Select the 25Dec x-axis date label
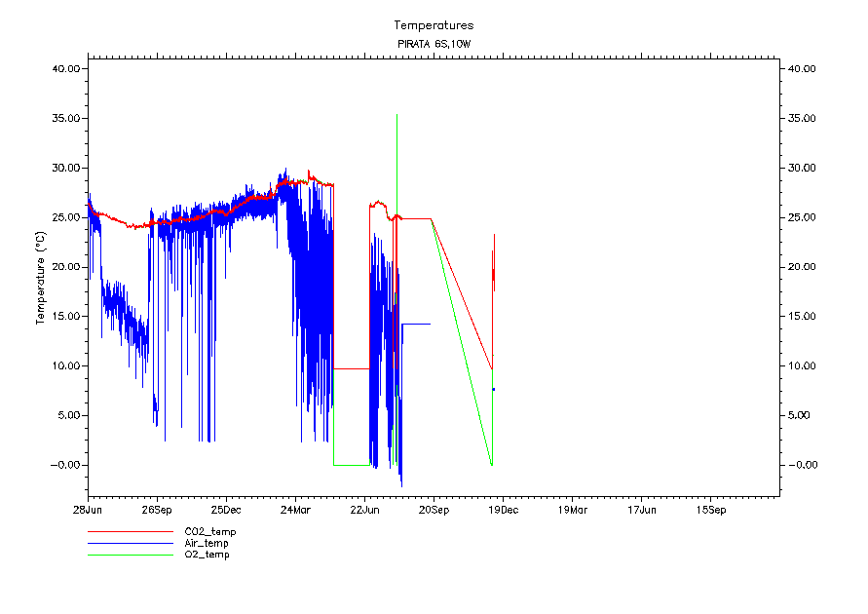 [x=226, y=509]
